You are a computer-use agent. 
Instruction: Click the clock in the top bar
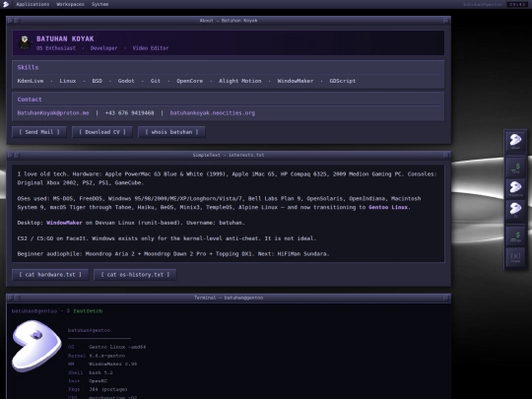pyautogui.click(x=516, y=4)
